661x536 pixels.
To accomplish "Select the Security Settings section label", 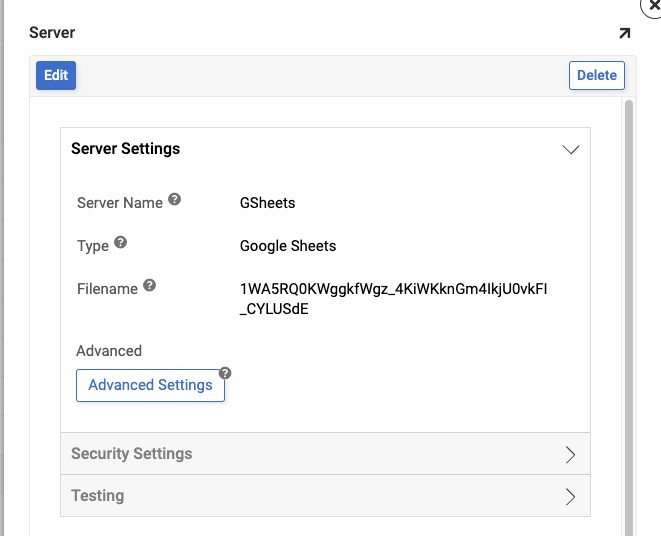I will [131, 454].
